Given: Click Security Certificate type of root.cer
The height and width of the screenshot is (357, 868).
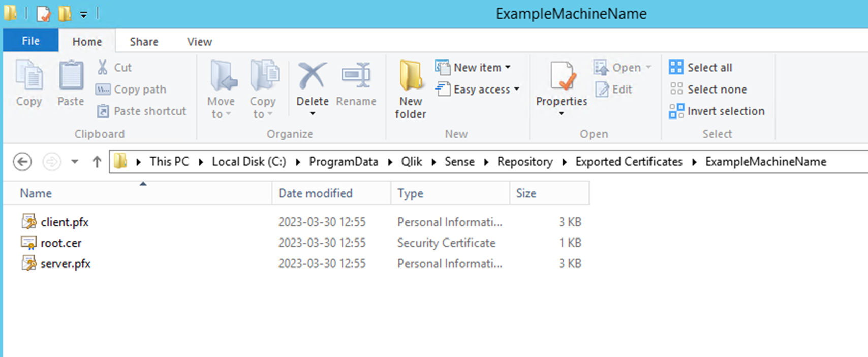Looking at the screenshot, I should click(x=446, y=243).
